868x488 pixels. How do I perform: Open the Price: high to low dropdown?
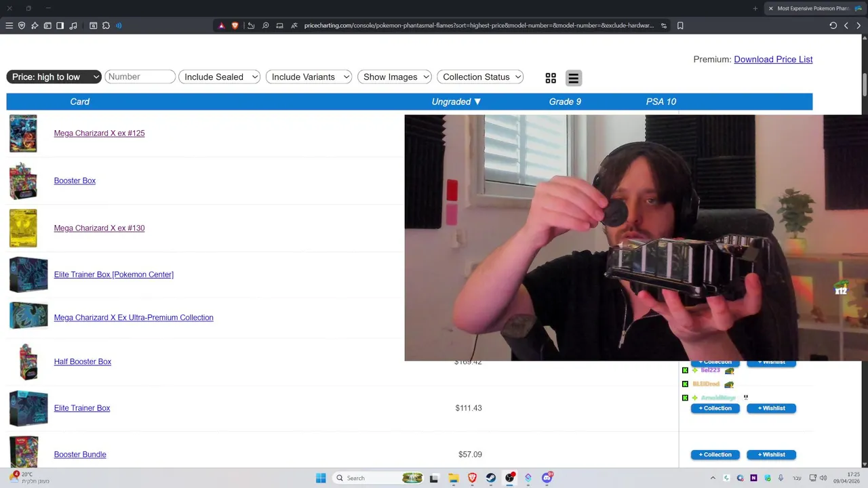click(x=54, y=77)
